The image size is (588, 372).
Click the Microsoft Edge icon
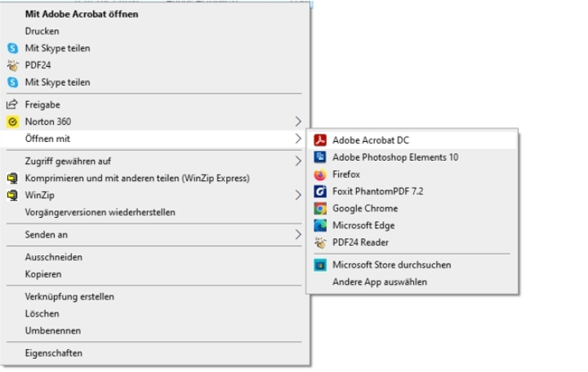320,225
